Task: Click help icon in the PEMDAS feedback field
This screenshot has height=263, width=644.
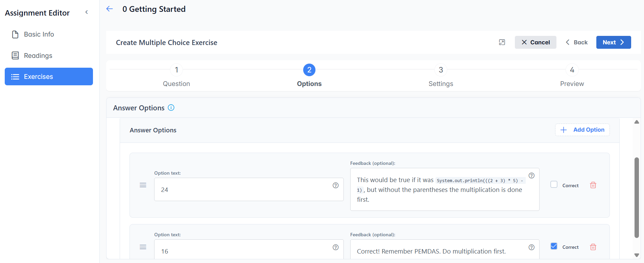Action: click(x=531, y=247)
